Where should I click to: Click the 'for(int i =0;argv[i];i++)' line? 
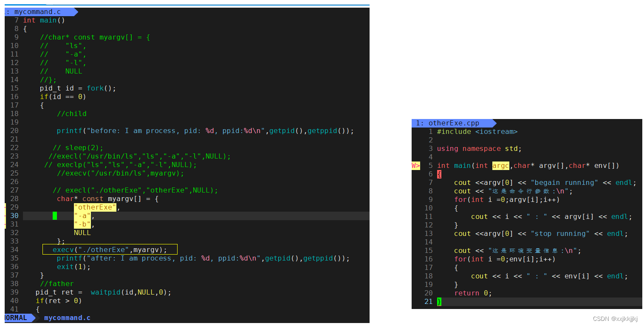coord(507,199)
